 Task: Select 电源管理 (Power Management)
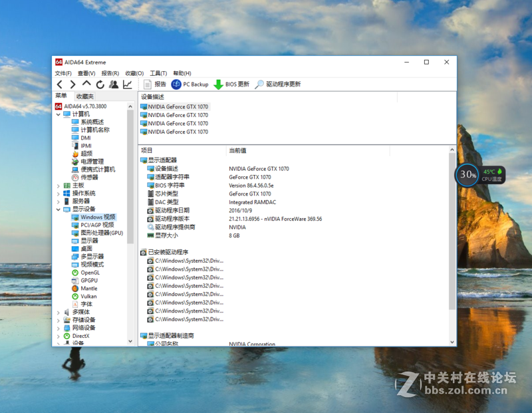[x=94, y=161]
